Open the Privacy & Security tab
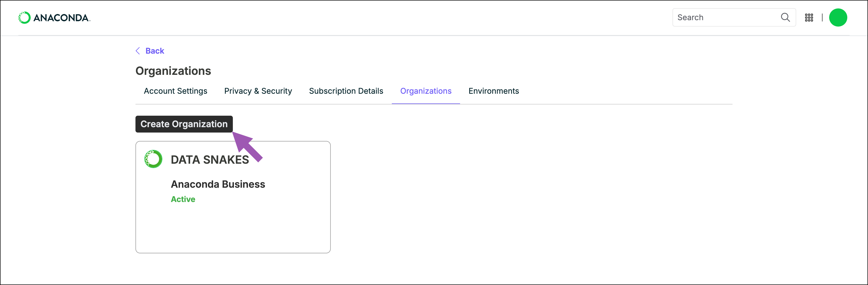Viewport: 868px width, 285px height. coord(258,91)
